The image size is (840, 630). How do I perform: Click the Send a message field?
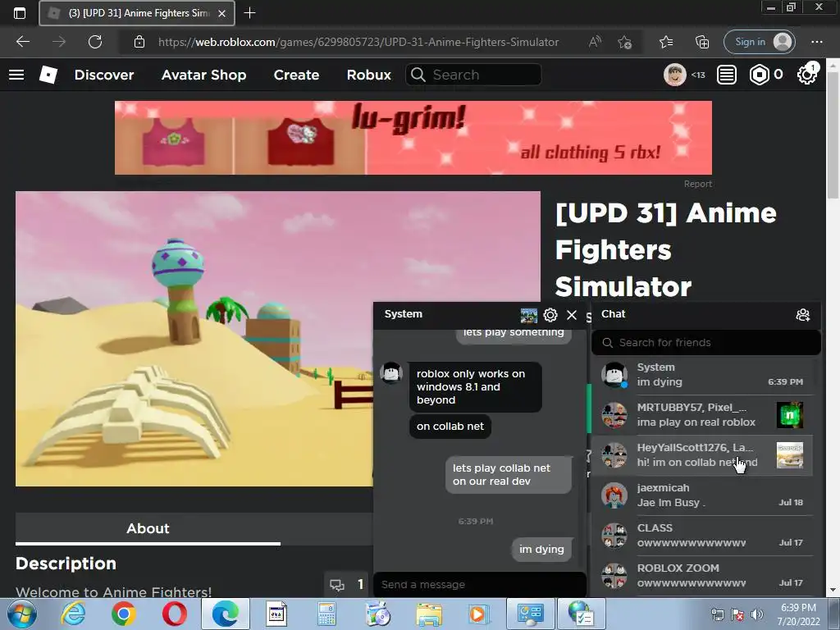pyautogui.click(x=479, y=584)
